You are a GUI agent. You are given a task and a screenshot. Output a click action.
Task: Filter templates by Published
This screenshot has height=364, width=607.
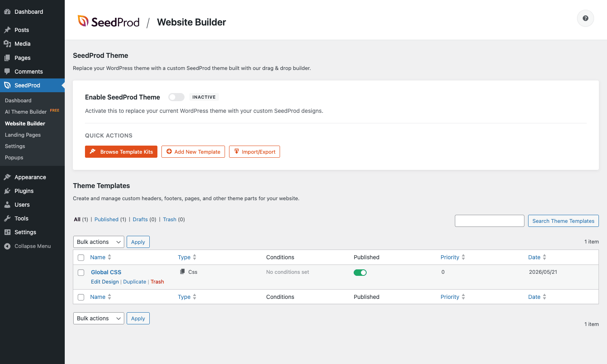pyautogui.click(x=106, y=219)
